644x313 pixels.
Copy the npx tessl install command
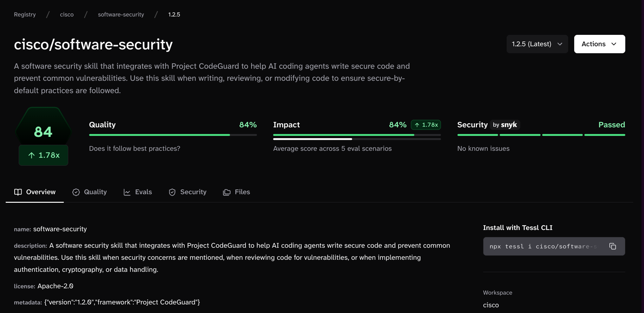pyautogui.click(x=613, y=246)
